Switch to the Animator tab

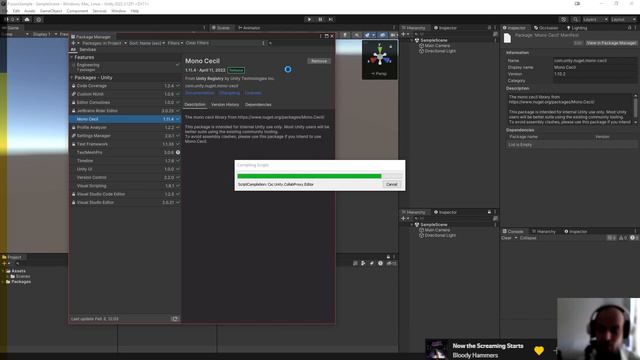coord(249,28)
